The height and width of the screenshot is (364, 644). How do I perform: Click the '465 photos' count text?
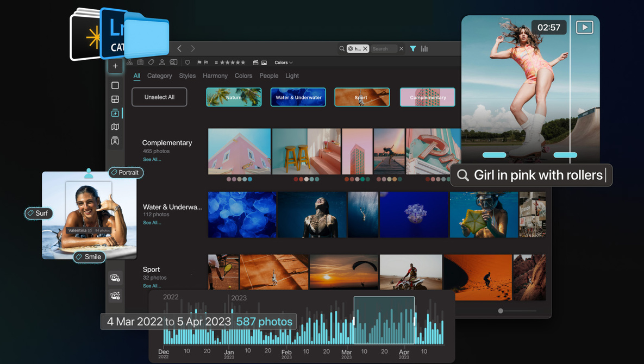coord(156,151)
